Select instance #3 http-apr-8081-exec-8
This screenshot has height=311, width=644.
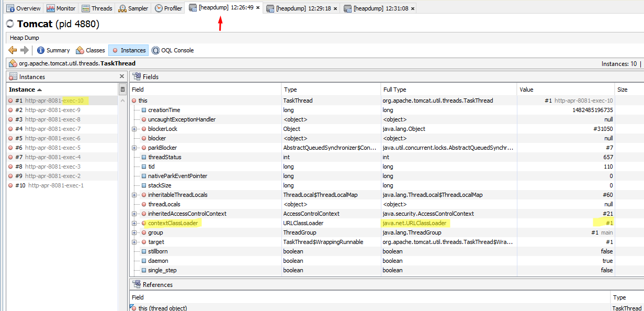[62, 119]
